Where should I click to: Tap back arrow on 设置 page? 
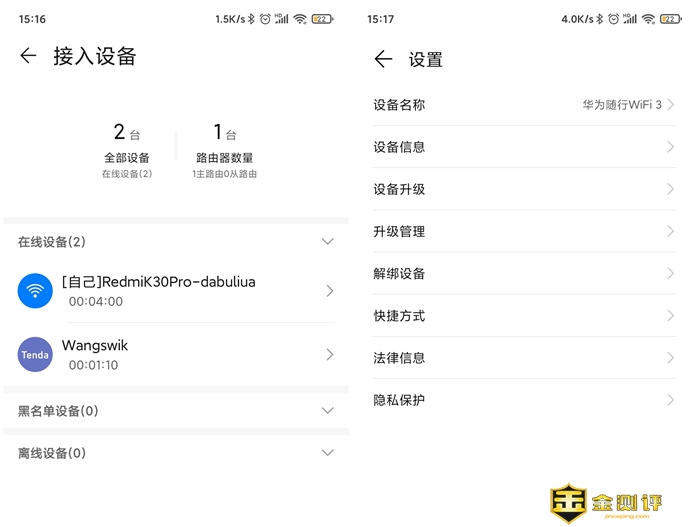(x=383, y=59)
